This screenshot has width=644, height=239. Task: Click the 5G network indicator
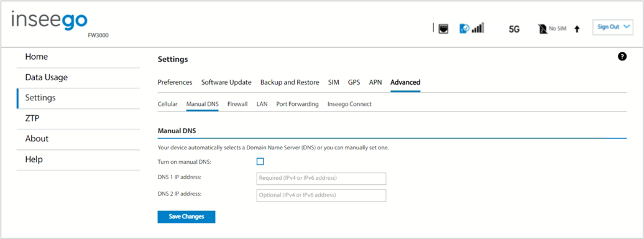(514, 30)
